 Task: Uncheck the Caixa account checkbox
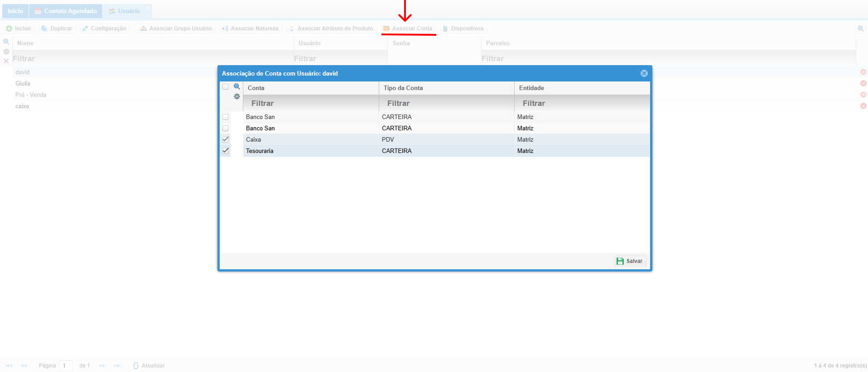pyautogui.click(x=225, y=139)
